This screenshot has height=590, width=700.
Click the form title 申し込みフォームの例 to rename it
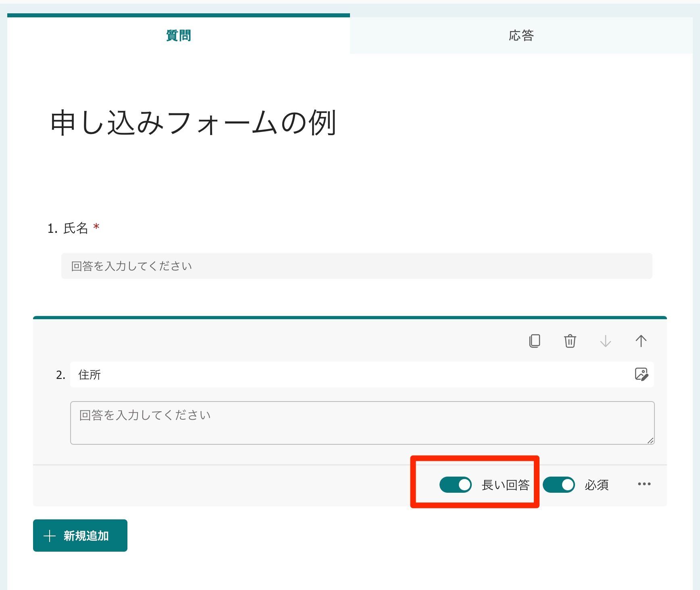(x=194, y=123)
